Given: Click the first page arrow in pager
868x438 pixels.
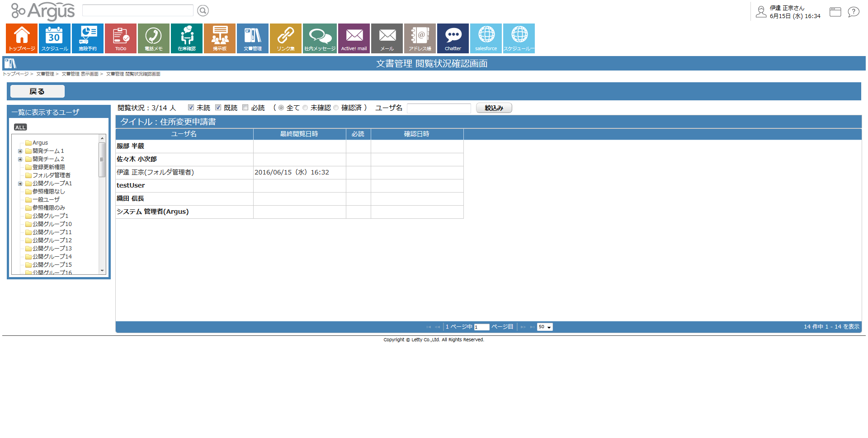Looking at the screenshot, I should (429, 327).
